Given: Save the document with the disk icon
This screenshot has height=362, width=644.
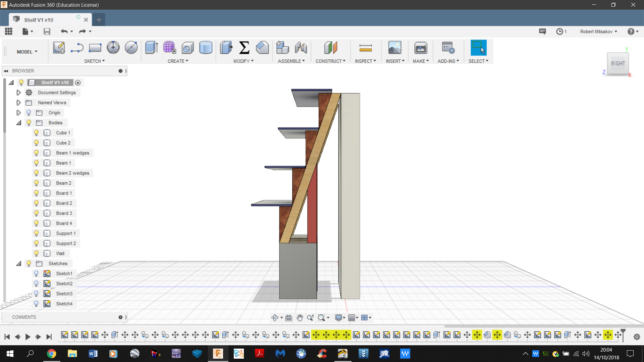Looking at the screenshot, I should (x=47, y=32).
